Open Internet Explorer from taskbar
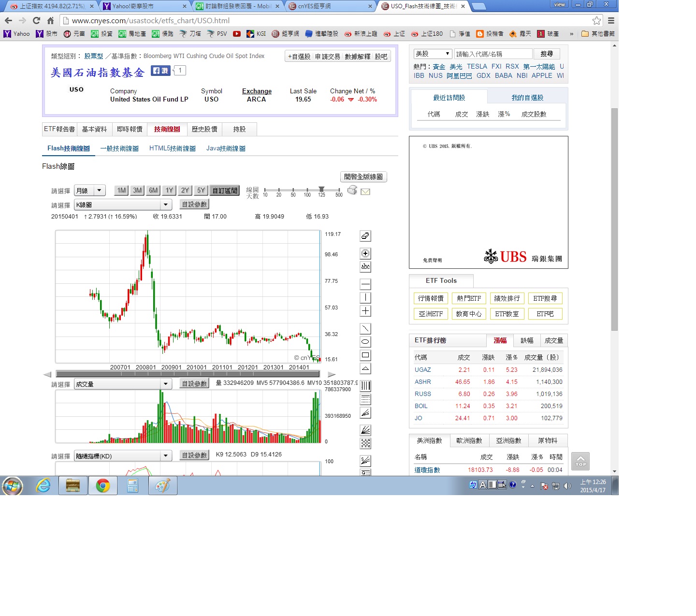This screenshot has width=696, height=616. pyautogui.click(x=43, y=485)
